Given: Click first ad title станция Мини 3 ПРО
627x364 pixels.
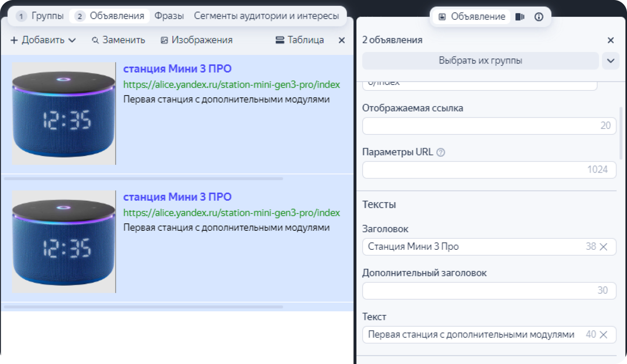Looking at the screenshot, I should click(177, 69).
